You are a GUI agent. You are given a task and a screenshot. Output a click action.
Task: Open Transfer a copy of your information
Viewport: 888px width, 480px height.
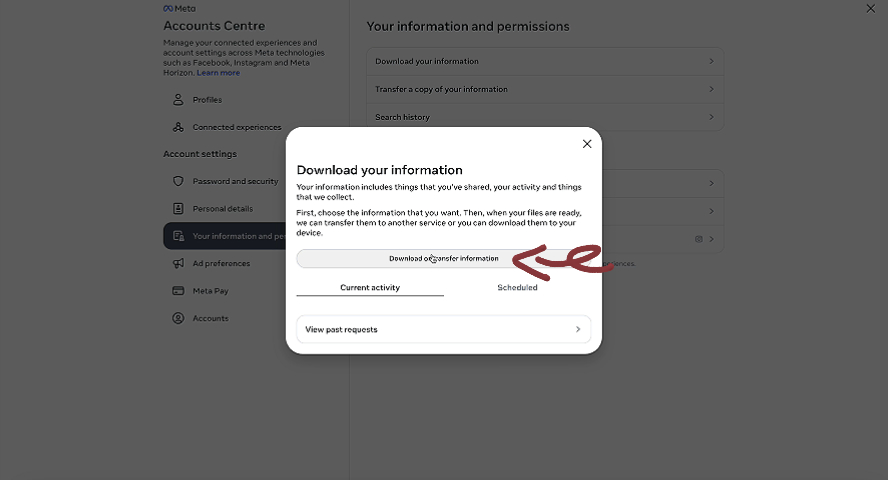coord(545,89)
